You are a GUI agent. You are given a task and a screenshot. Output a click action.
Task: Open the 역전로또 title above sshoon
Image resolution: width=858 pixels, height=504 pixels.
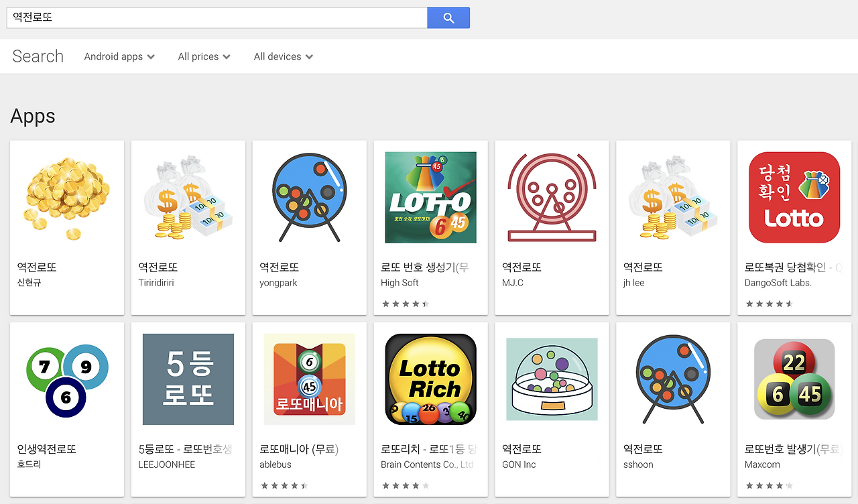click(x=643, y=449)
